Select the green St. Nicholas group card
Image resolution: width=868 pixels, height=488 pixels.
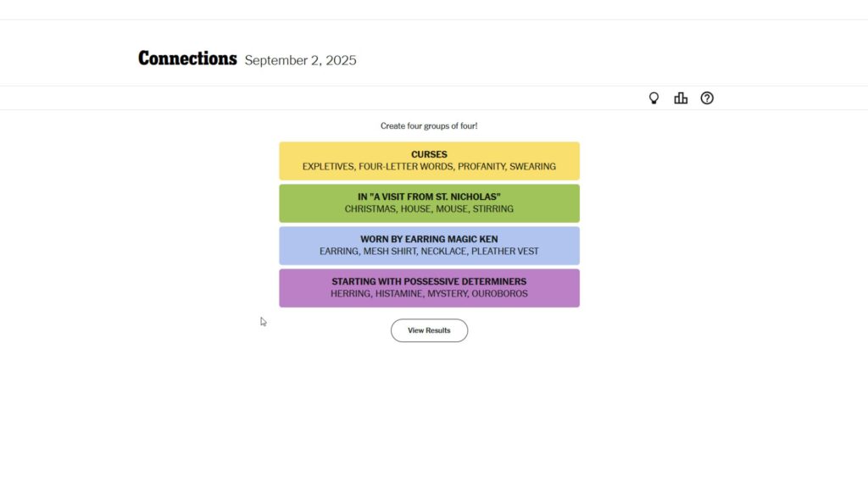point(429,202)
